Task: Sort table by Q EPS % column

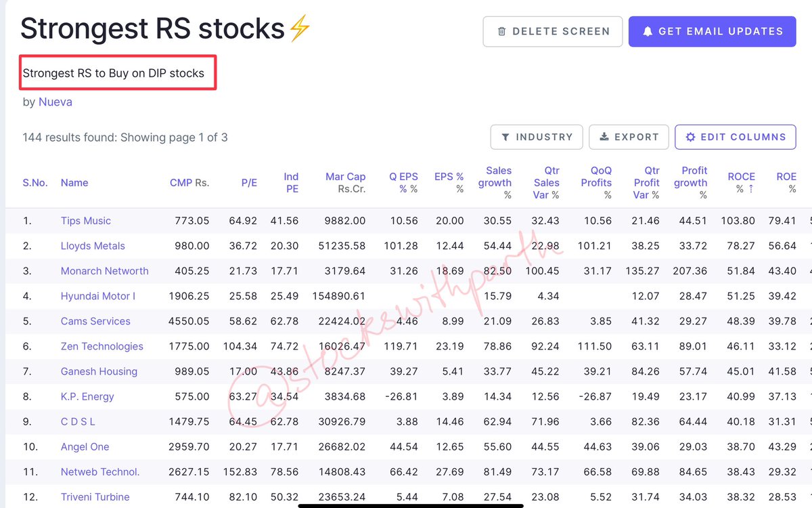Action: pos(403,183)
